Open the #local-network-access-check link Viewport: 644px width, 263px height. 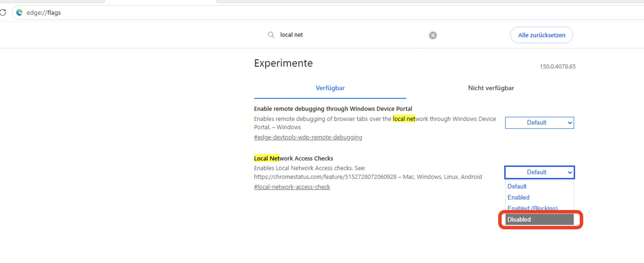coord(292,187)
